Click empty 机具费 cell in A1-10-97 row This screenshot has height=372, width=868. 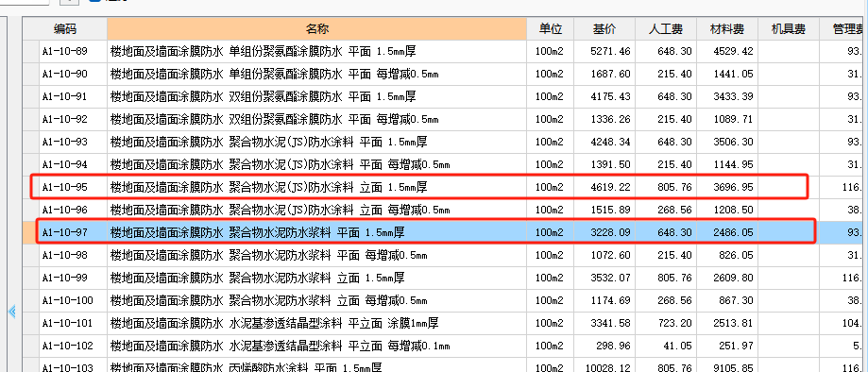tap(789, 233)
